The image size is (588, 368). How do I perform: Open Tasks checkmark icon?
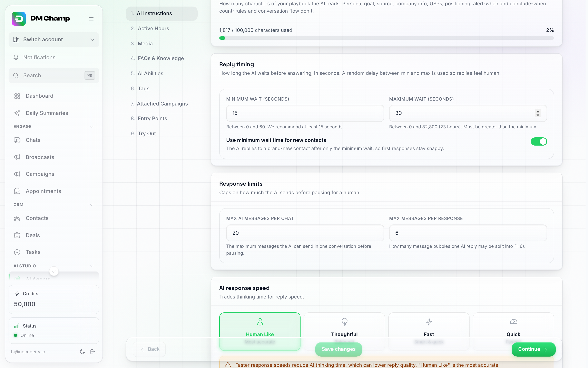click(17, 252)
